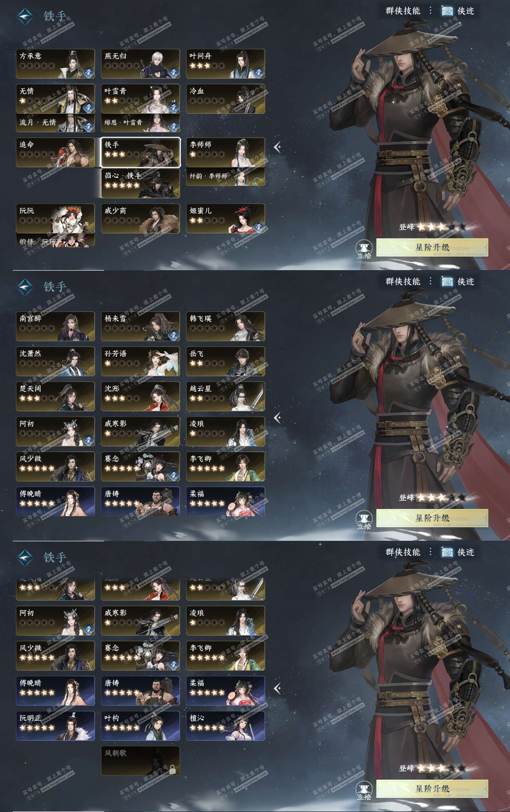
Task: Select the 锻锋·阮阮 skin variant
Action: tap(55, 240)
